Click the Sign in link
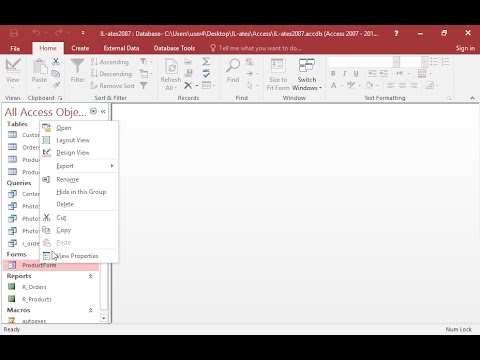The width and height of the screenshot is (480, 360). (465, 48)
